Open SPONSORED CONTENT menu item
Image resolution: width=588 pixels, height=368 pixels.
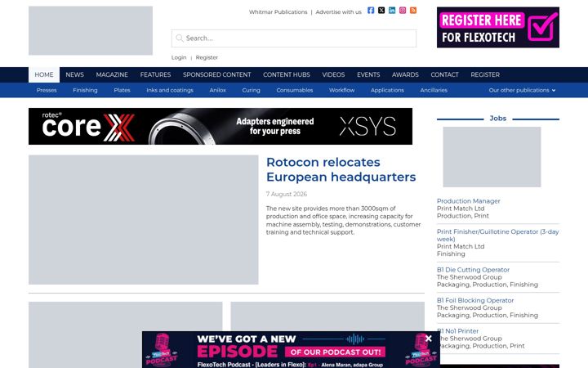(216, 74)
